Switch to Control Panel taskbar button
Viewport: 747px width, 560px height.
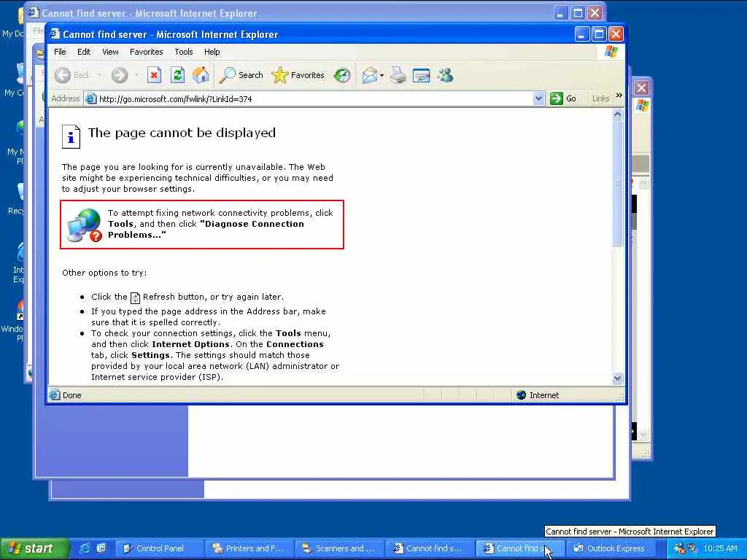[160, 548]
